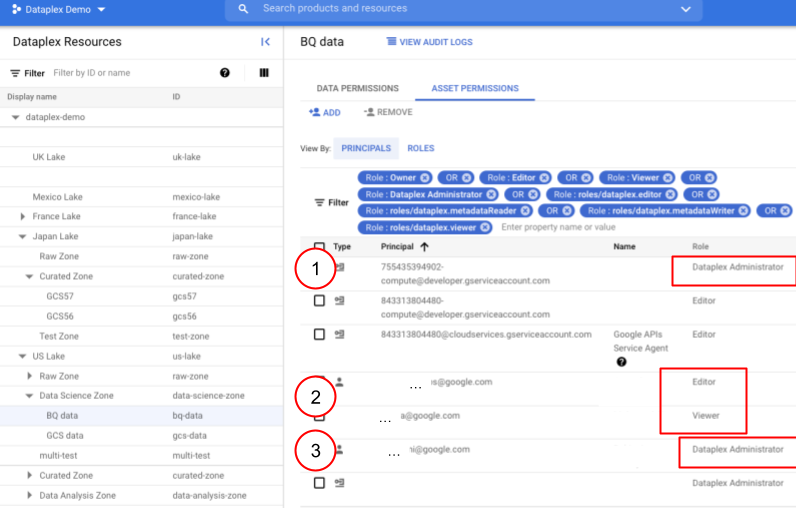Select GCS data asset in tree

tap(64, 436)
